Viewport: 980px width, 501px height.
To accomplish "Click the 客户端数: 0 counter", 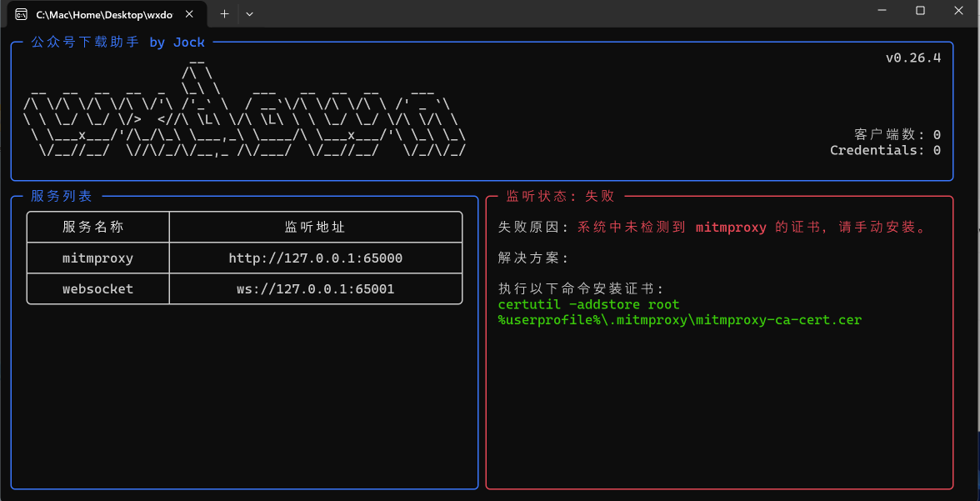I will click(897, 135).
